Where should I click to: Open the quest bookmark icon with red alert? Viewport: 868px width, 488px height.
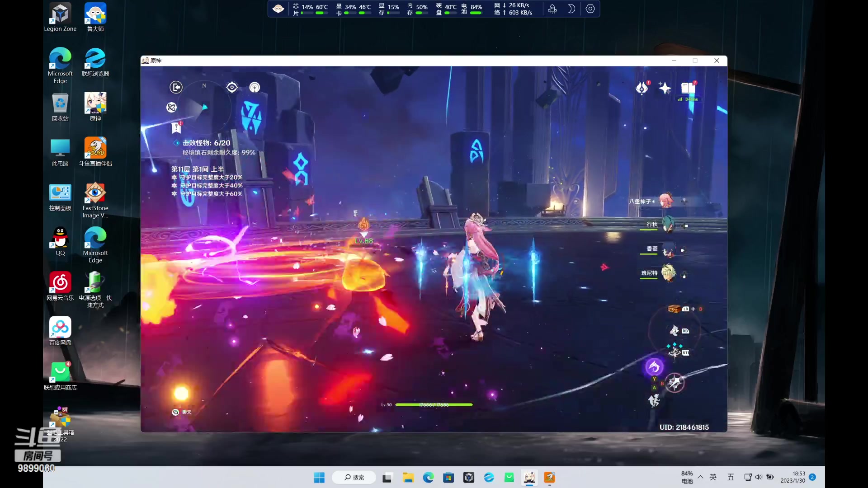[176, 128]
